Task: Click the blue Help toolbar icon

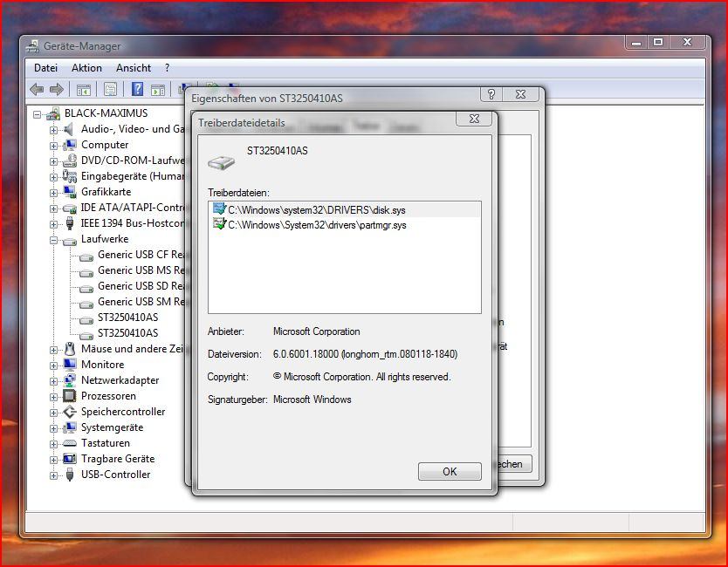Action: click(137, 89)
